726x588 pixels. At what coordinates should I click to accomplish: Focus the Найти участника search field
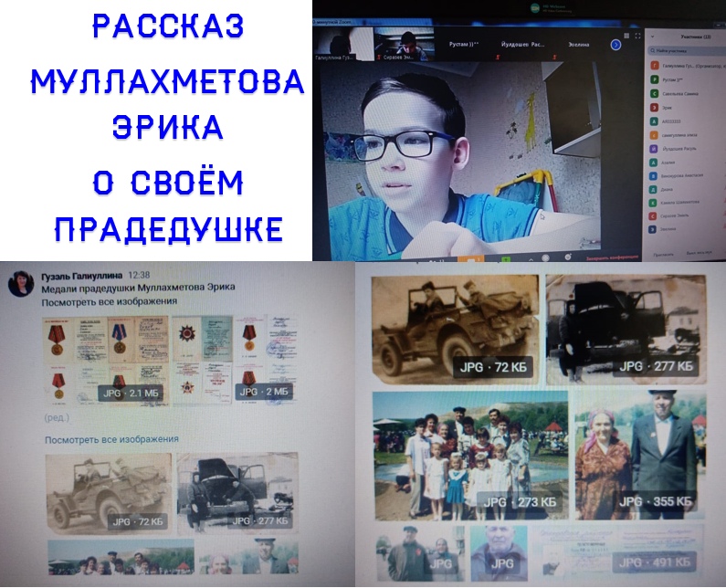[x=686, y=50]
